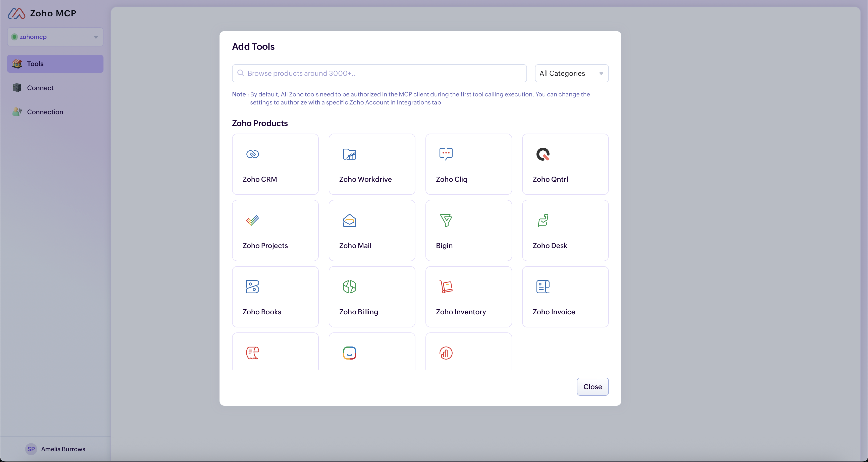Click the Zoho Projects checkmark icon
Screen dimensions: 868x462
point(252,220)
